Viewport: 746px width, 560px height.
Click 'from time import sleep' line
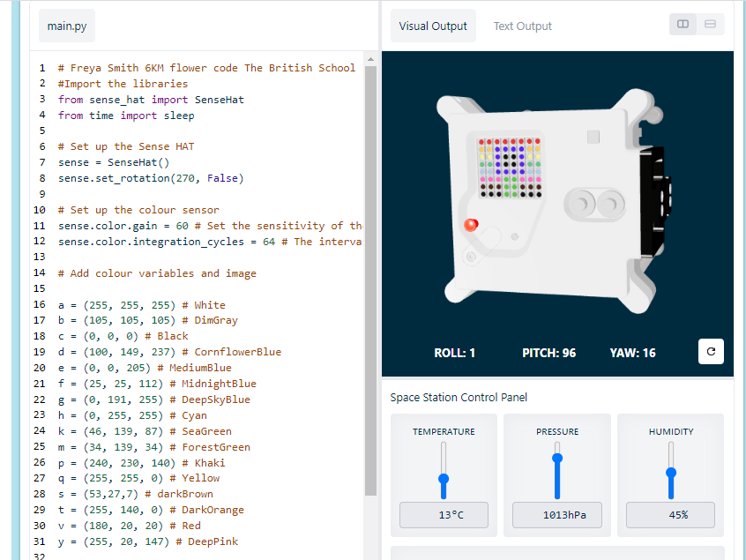(126, 116)
